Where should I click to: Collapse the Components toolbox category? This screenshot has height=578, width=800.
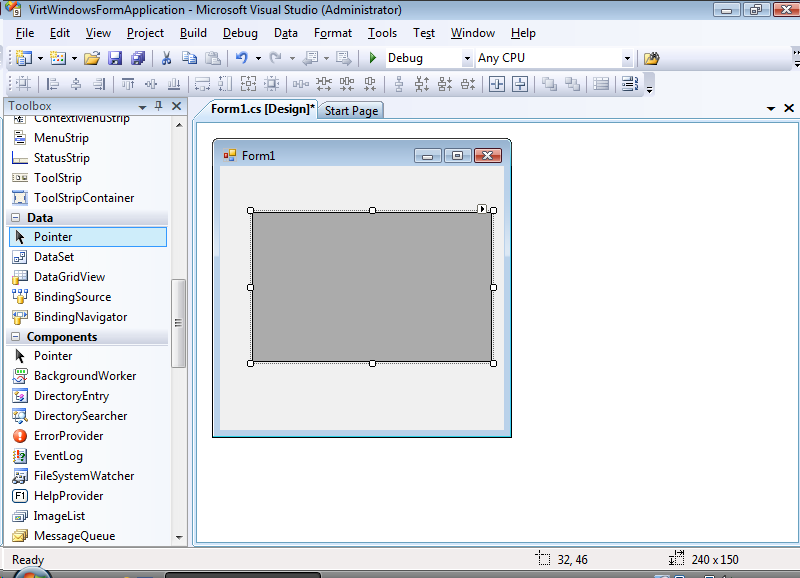tap(16, 337)
